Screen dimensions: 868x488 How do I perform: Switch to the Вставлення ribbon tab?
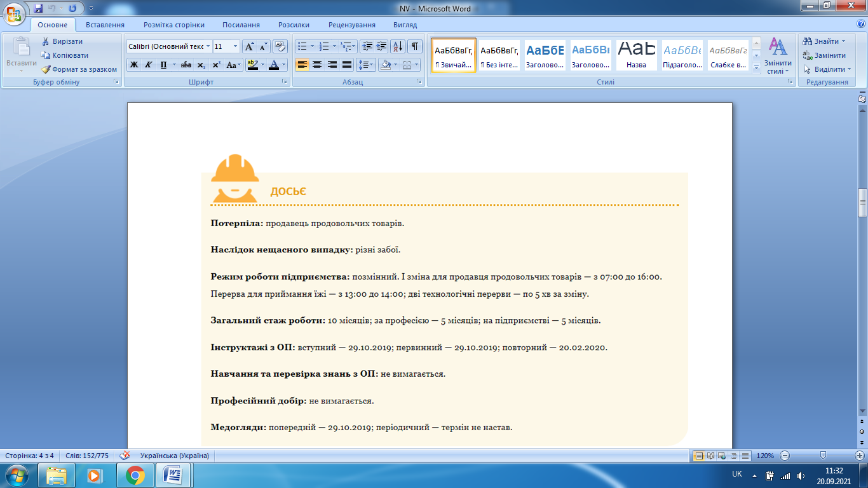pos(105,25)
